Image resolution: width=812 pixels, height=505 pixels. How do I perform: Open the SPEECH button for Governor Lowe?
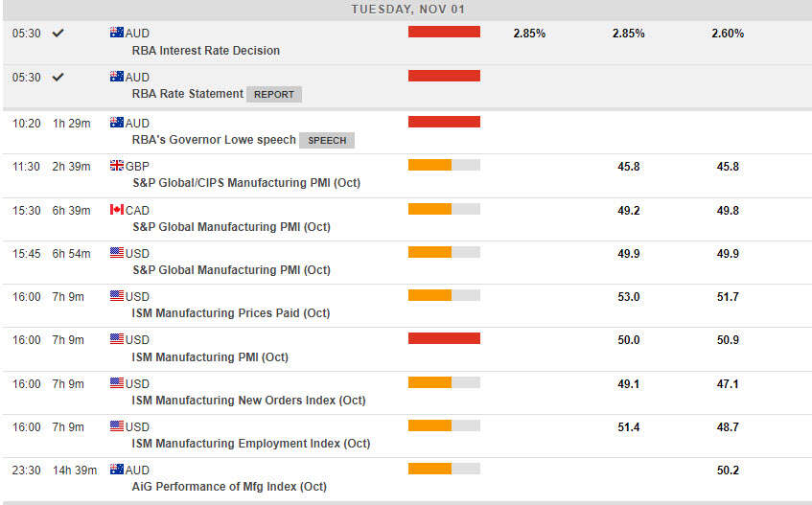[x=327, y=140]
